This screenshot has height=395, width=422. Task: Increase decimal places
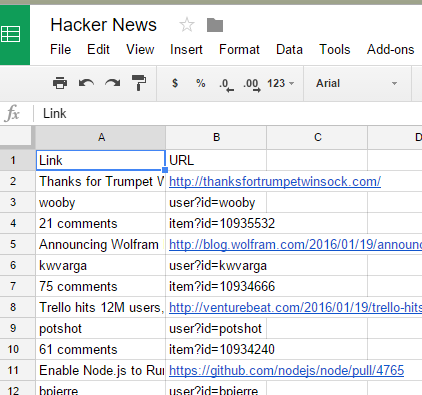[x=252, y=84]
